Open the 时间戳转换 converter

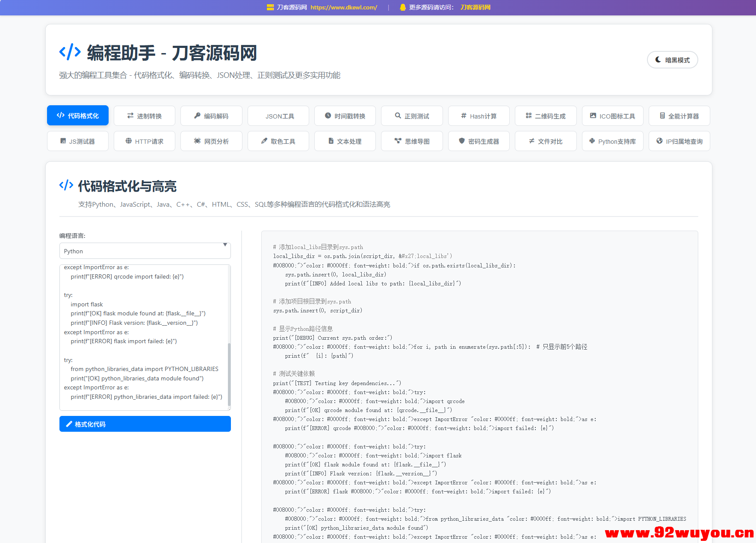pyautogui.click(x=345, y=116)
